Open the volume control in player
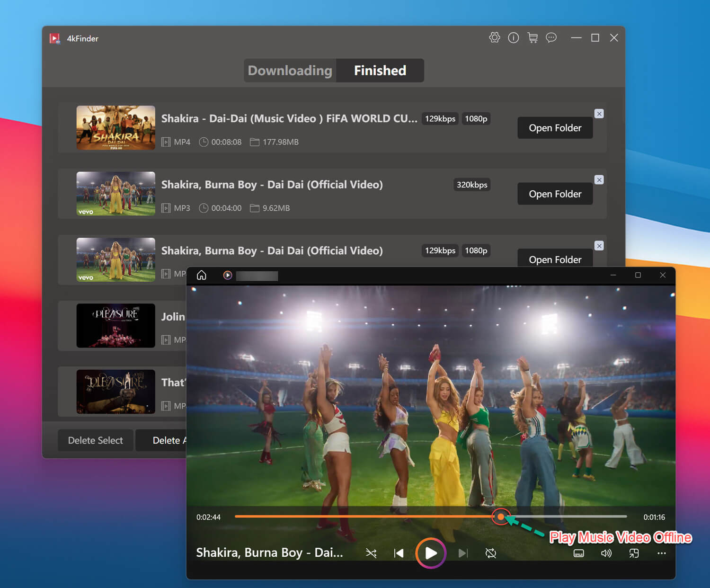This screenshot has height=588, width=710. click(606, 553)
